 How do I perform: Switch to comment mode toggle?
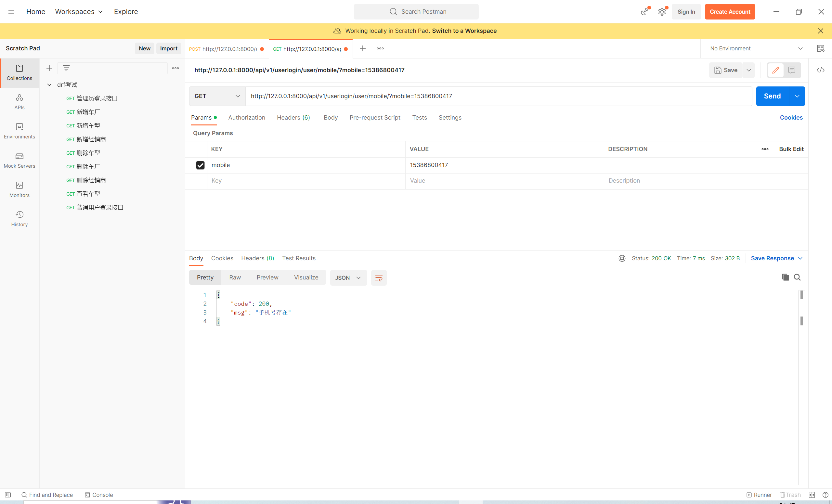791,70
